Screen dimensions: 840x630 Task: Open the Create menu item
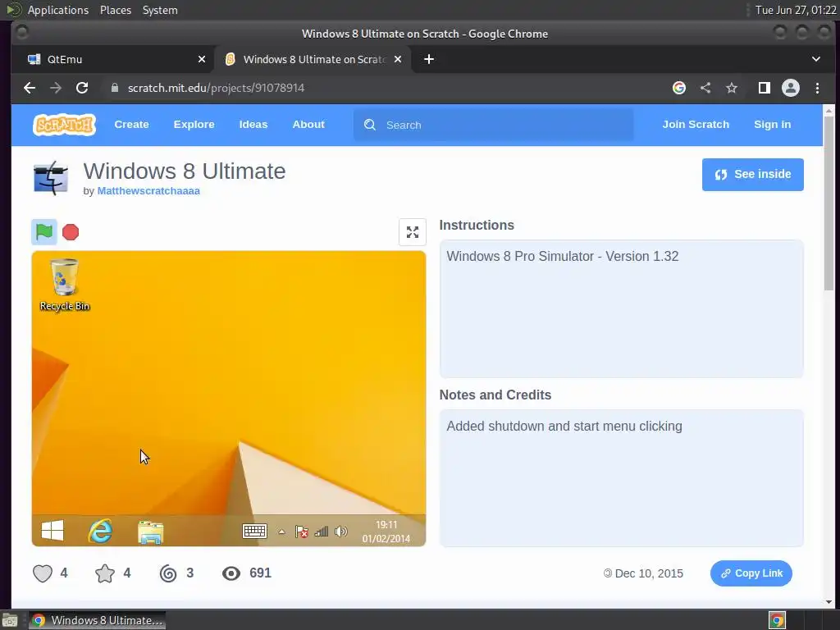coord(131,125)
